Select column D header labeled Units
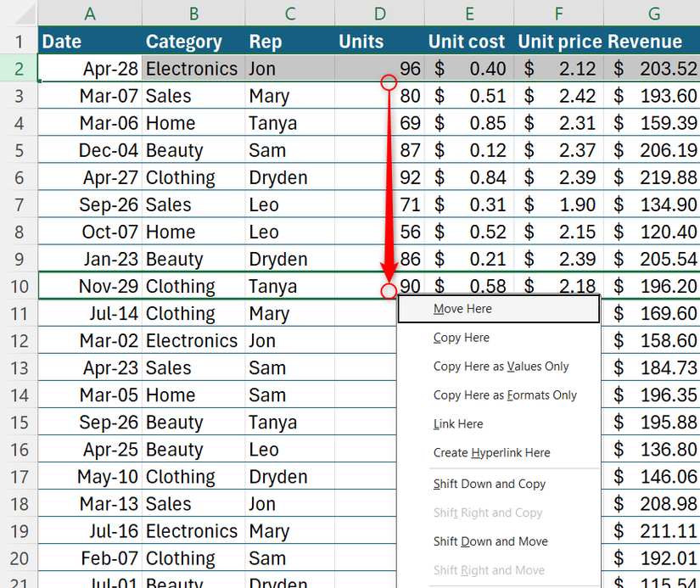700x588 pixels. point(379,14)
